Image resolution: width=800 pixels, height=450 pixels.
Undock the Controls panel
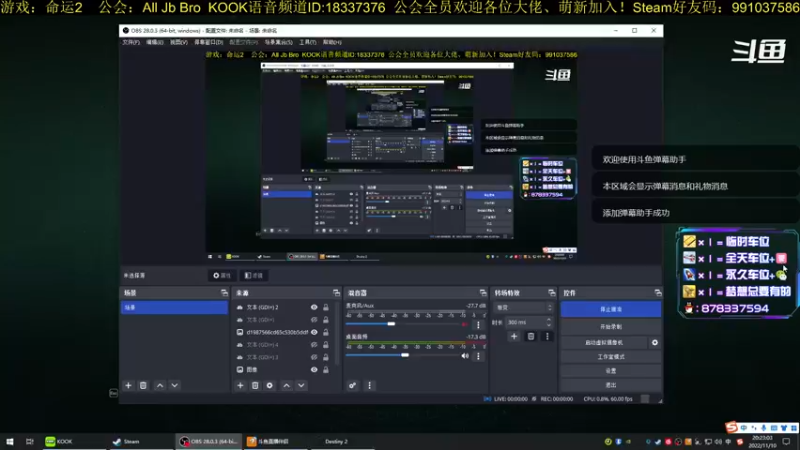pos(658,293)
